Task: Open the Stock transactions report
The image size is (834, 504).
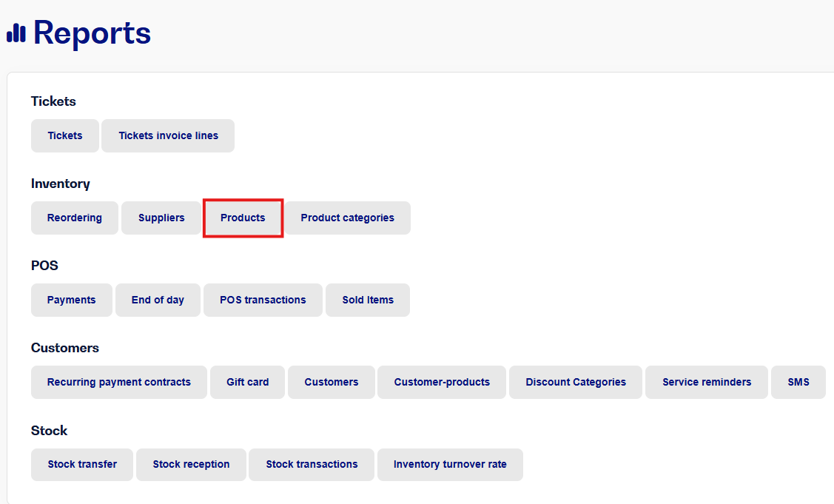Action: 312,465
